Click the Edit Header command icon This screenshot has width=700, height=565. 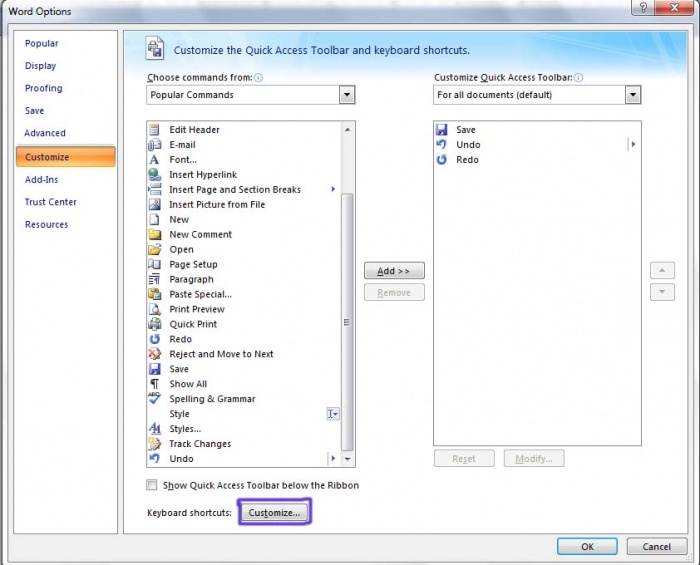pos(154,130)
